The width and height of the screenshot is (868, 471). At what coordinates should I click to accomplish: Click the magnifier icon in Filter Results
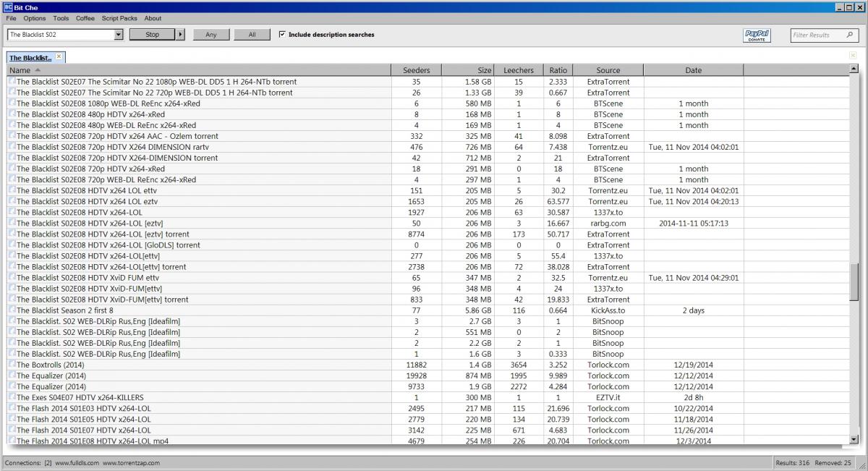pyautogui.click(x=850, y=35)
